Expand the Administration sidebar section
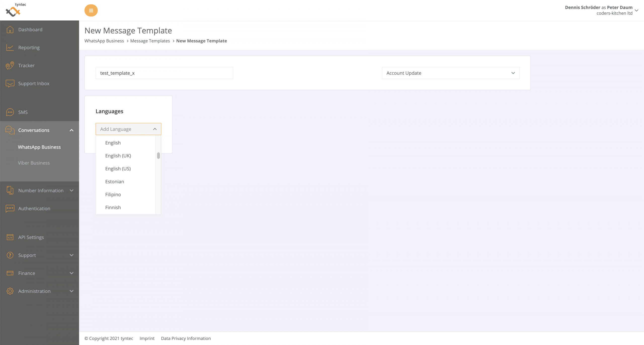This screenshot has height=345, width=644. [x=71, y=291]
